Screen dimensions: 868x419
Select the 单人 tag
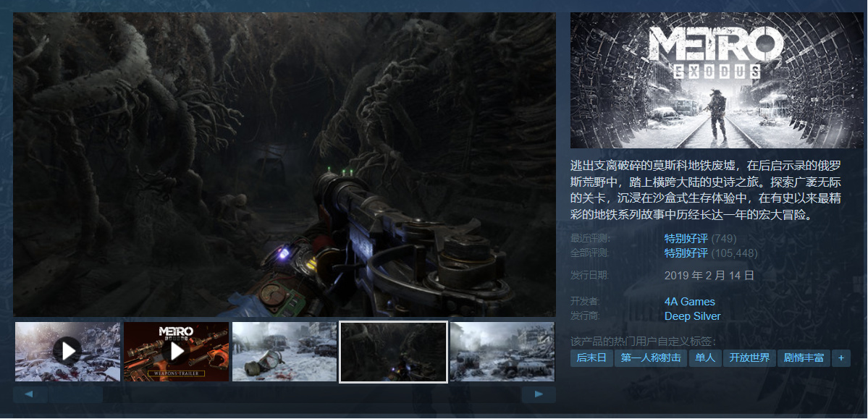point(704,358)
